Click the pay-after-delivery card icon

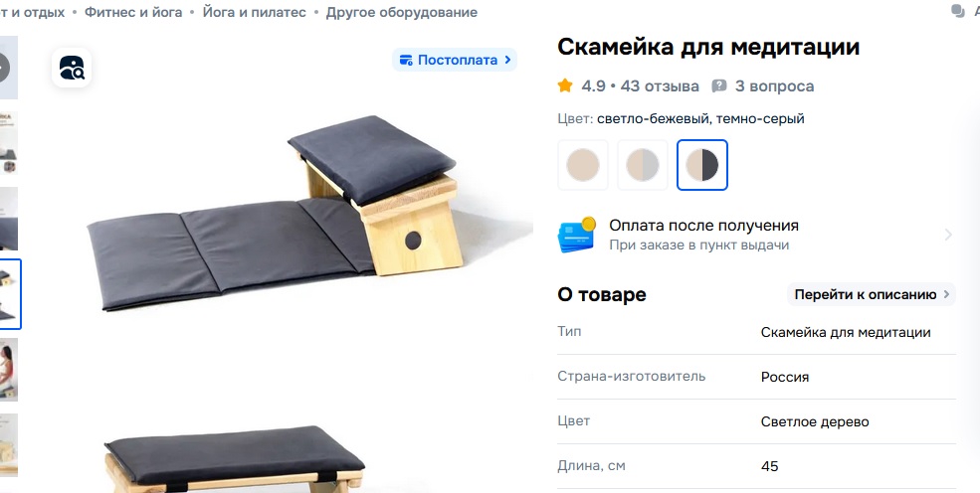[x=576, y=235]
